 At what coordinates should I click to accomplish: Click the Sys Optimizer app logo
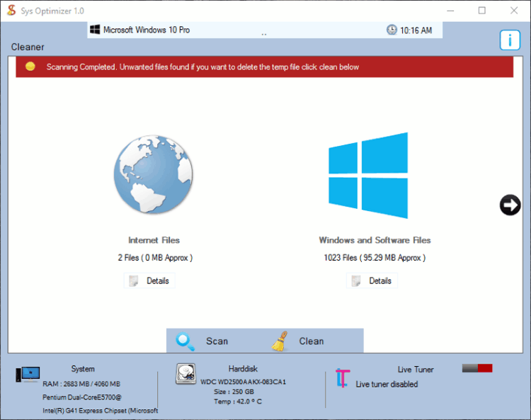point(11,11)
